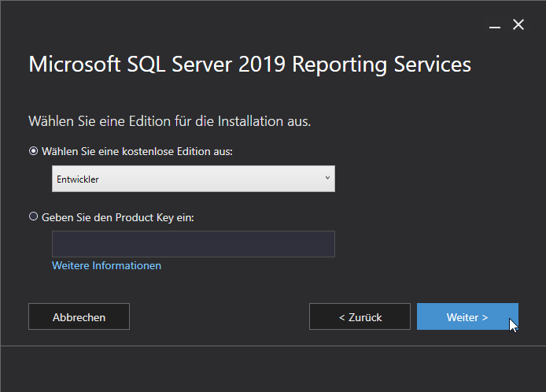Screen dimensions: 546x392
Task: Close the Reporting Services setup dialog
Action: 518,25
